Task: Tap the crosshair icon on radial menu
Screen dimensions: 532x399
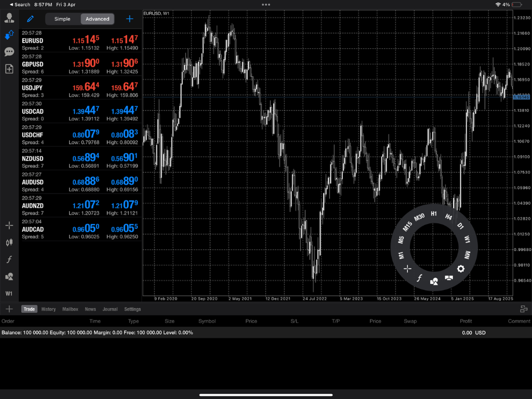Action: [407, 269]
